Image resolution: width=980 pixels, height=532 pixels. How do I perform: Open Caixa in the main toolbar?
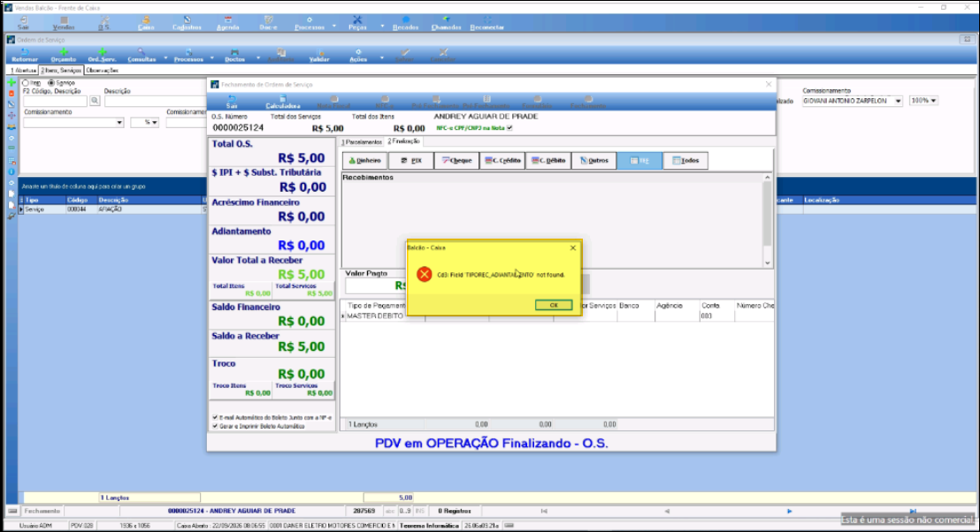(x=146, y=24)
